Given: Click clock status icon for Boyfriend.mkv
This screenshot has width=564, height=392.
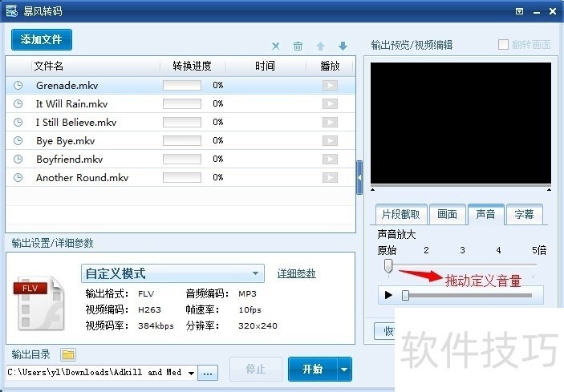Looking at the screenshot, I should tap(18, 159).
